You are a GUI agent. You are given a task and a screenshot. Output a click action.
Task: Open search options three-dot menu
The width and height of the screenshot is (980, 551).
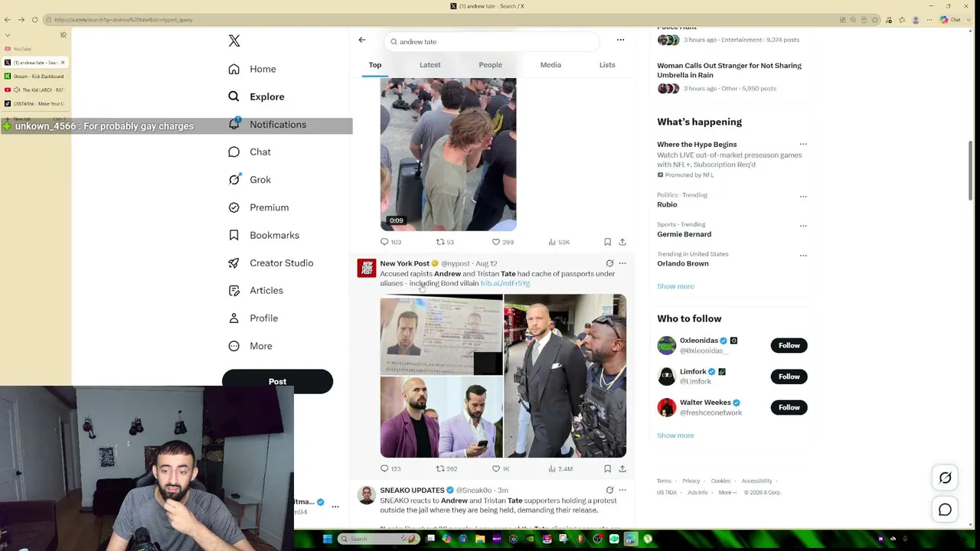(621, 40)
